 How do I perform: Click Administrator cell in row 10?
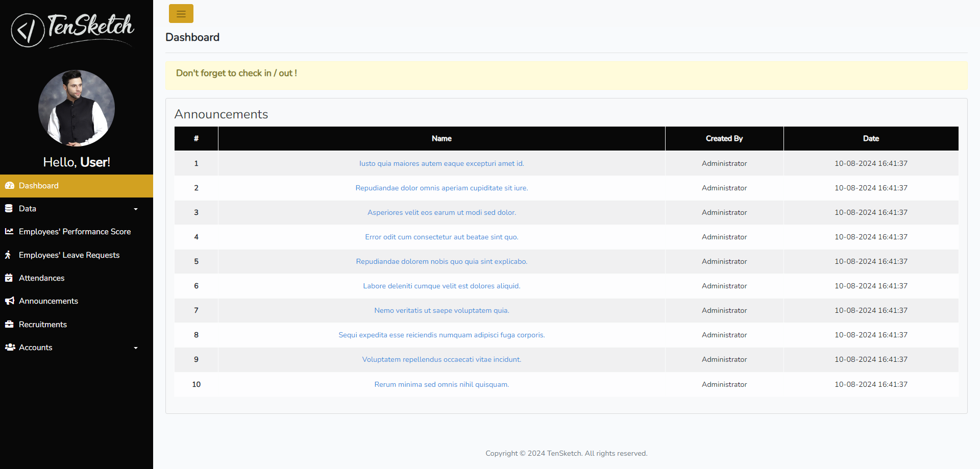(x=724, y=384)
